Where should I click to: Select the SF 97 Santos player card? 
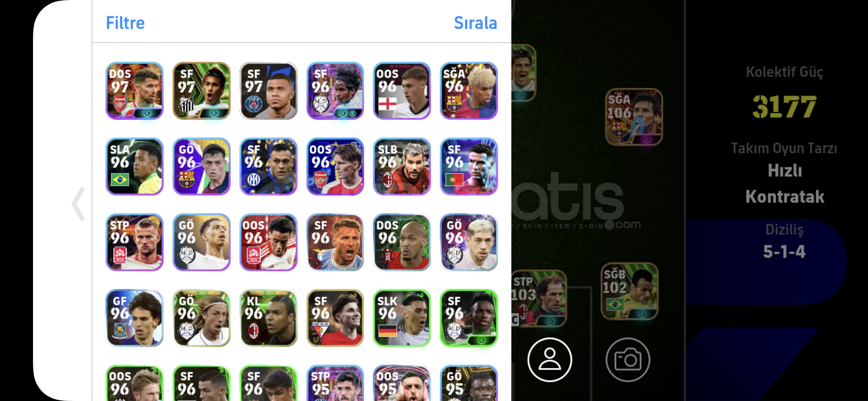(x=201, y=91)
